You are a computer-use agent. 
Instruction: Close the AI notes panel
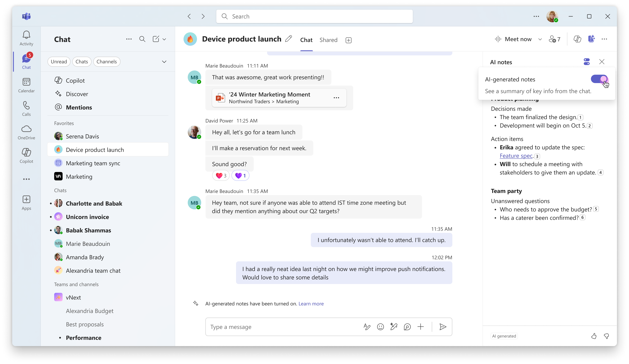[x=602, y=62]
